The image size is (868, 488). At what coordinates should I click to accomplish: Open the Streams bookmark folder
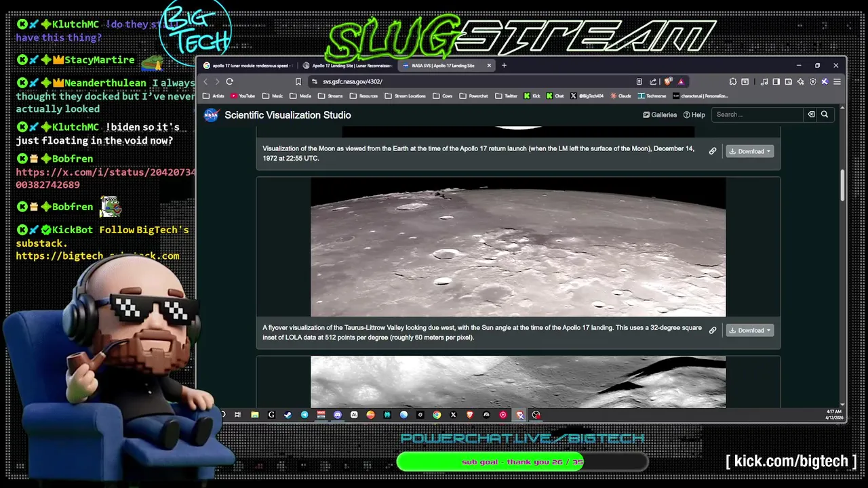[x=330, y=96]
